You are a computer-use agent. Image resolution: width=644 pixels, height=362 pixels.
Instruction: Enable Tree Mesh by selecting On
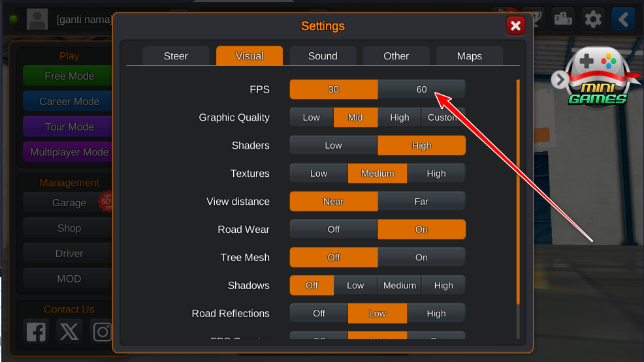(421, 258)
